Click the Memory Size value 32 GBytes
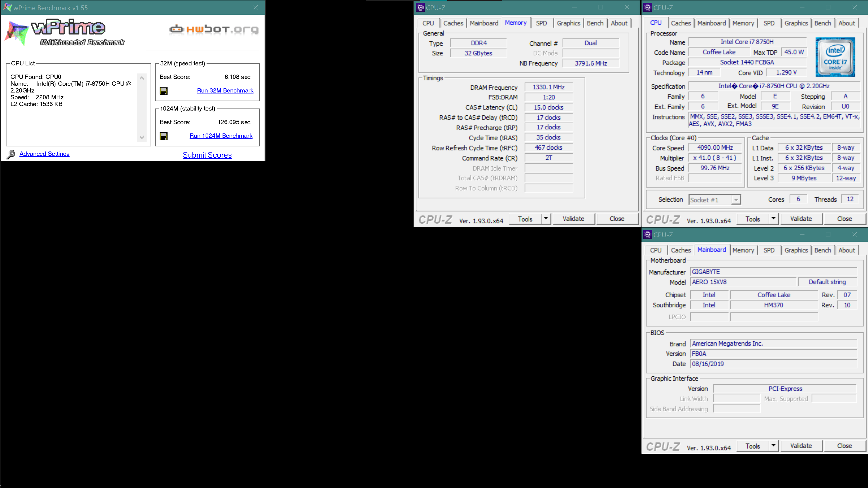 point(479,53)
